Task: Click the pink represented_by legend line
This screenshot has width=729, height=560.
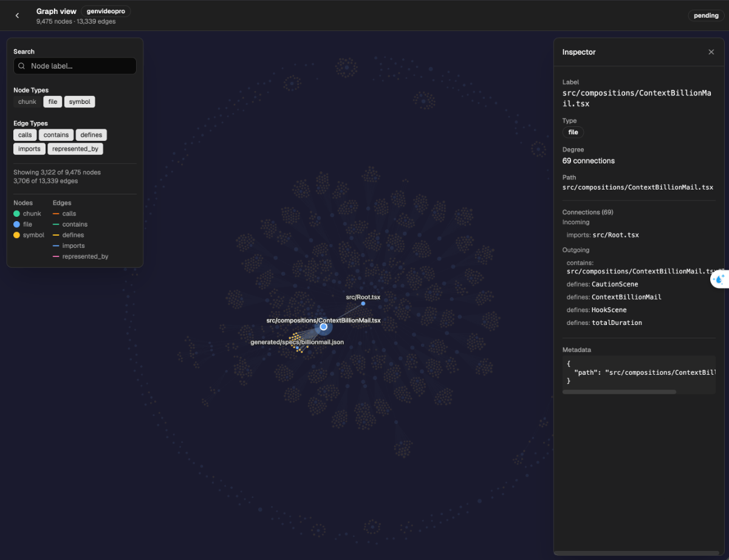Action: coord(56,256)
